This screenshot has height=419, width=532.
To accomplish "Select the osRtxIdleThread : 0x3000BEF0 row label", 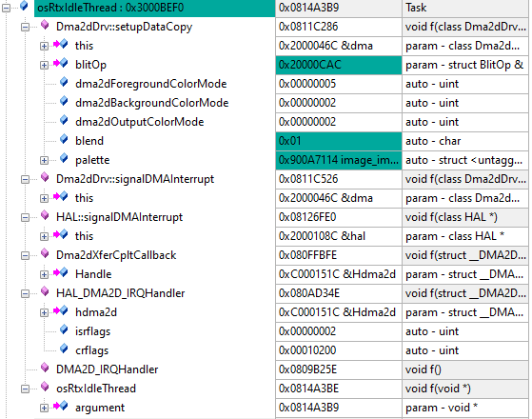I will 110,8.
